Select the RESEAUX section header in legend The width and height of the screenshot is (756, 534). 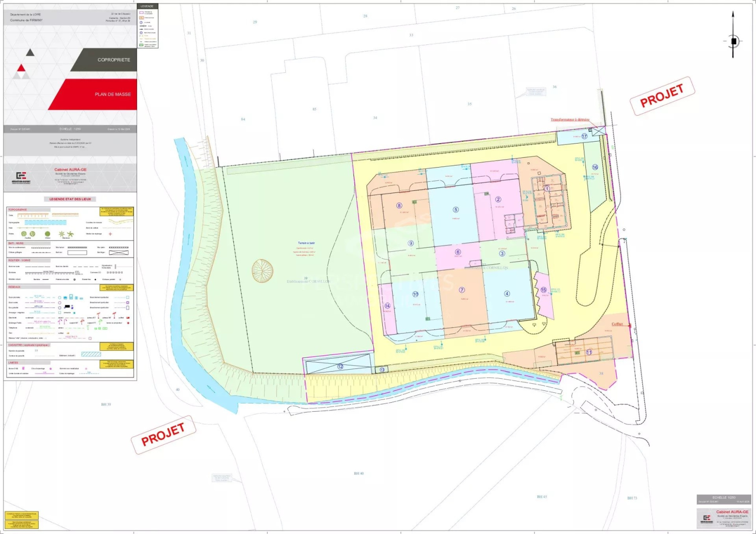(15, 287)
